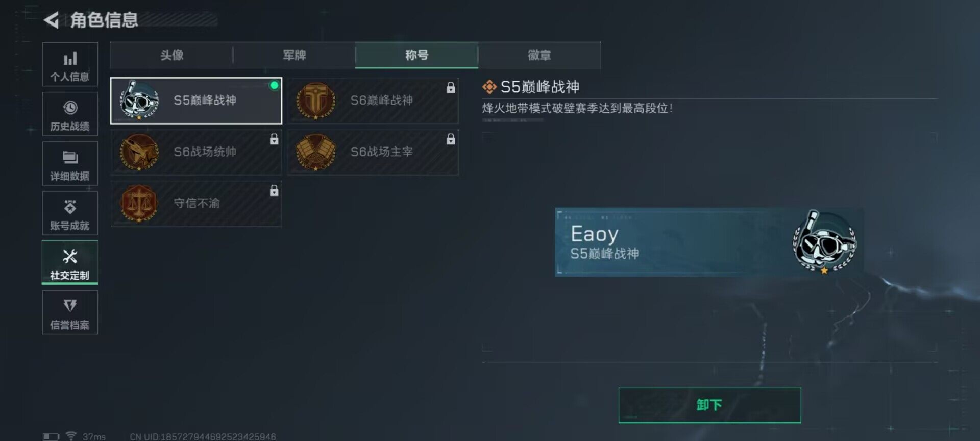Select the 称号 tab
Screen dimensions: 980x441
click(416, 55)
